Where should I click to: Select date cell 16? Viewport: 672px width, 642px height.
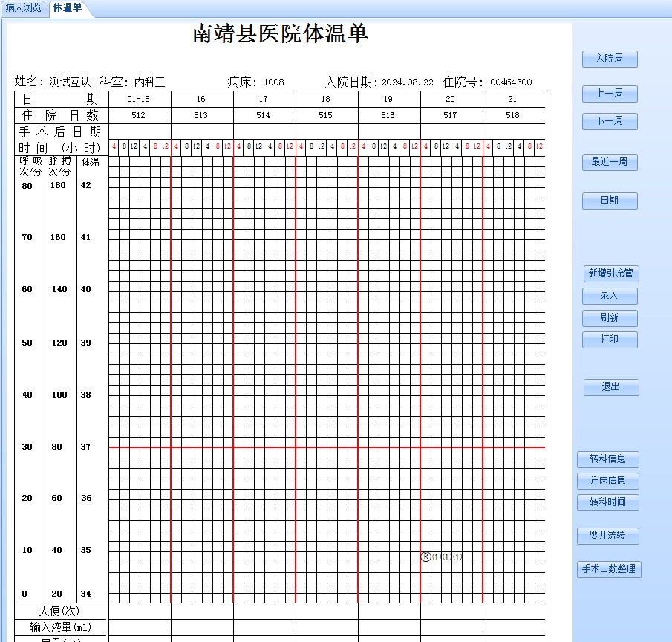[202, 99]
